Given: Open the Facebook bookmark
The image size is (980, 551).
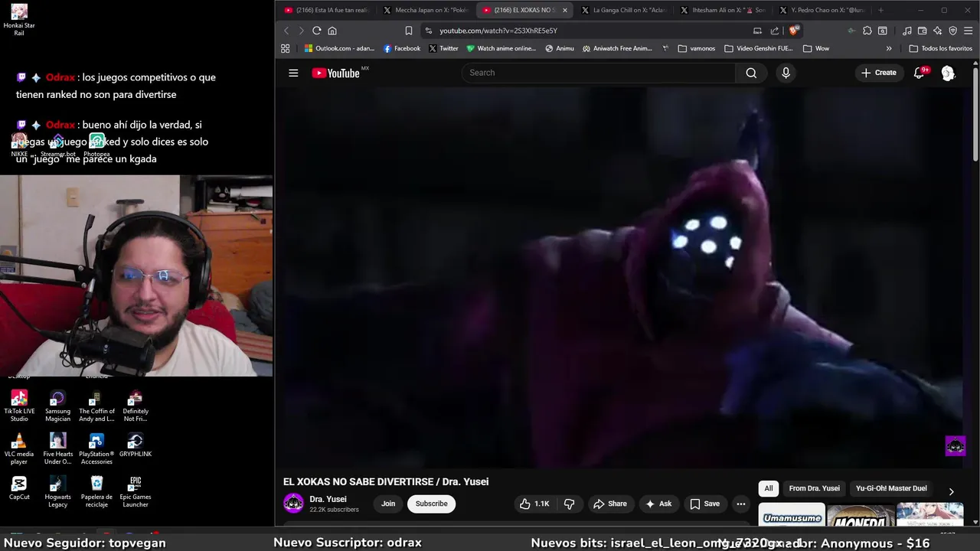Looking at the screenshot, I should click(x=402, y=48).
